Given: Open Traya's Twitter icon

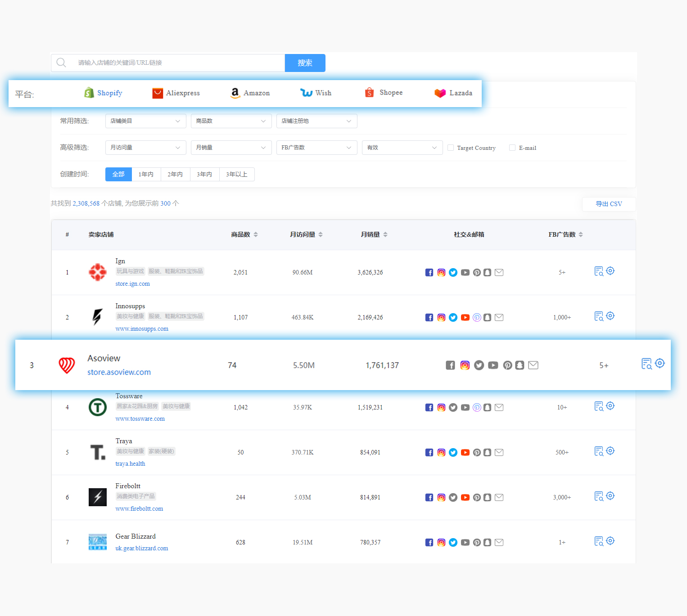Looking at the screenshot, I should point(453,453).
